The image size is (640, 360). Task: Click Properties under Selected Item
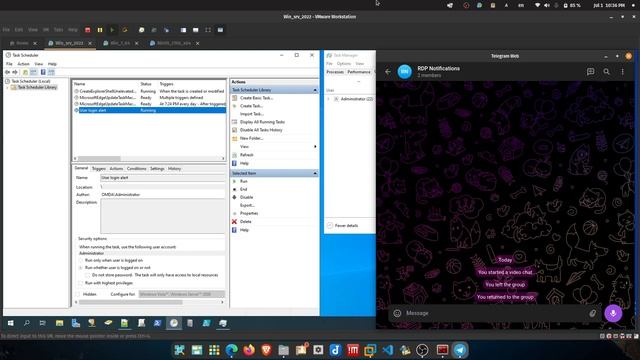click(x=249, y=213)
